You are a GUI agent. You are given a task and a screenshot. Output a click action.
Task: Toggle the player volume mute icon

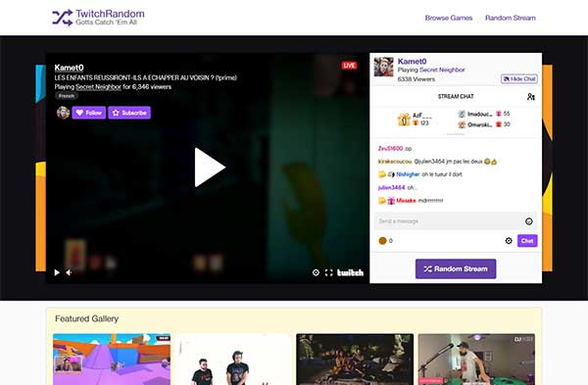point(69,272)
